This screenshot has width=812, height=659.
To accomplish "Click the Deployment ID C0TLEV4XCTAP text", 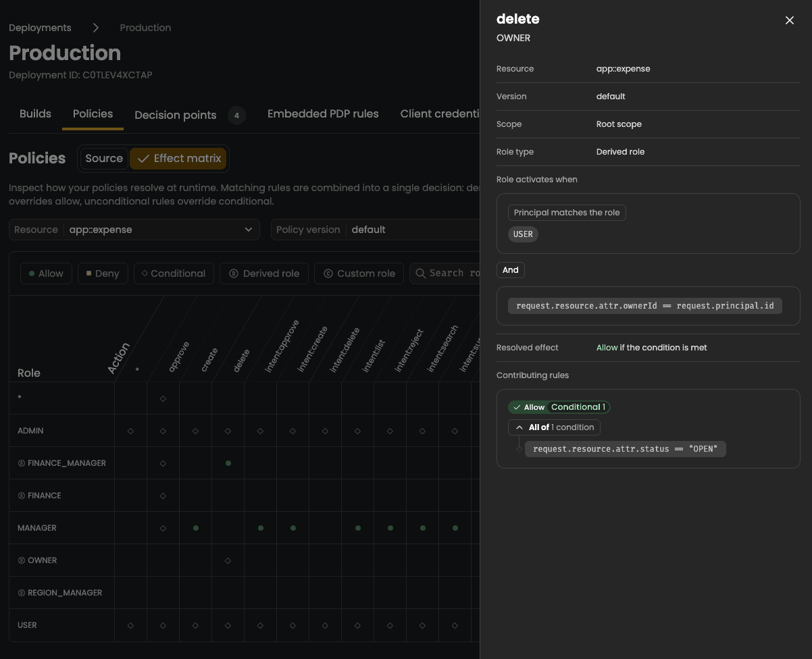I will 80,75.
